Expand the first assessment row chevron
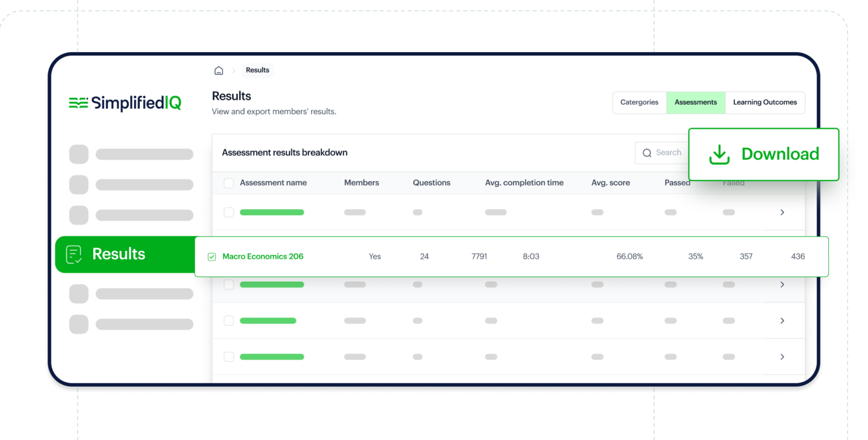The height and width of the screenshot is (440, 868). [782, 212]
